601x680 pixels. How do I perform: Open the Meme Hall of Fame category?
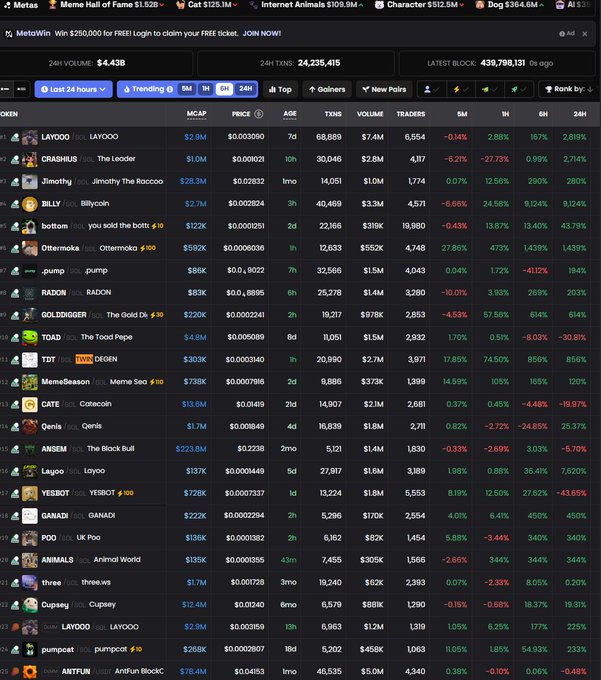[107, 5]
